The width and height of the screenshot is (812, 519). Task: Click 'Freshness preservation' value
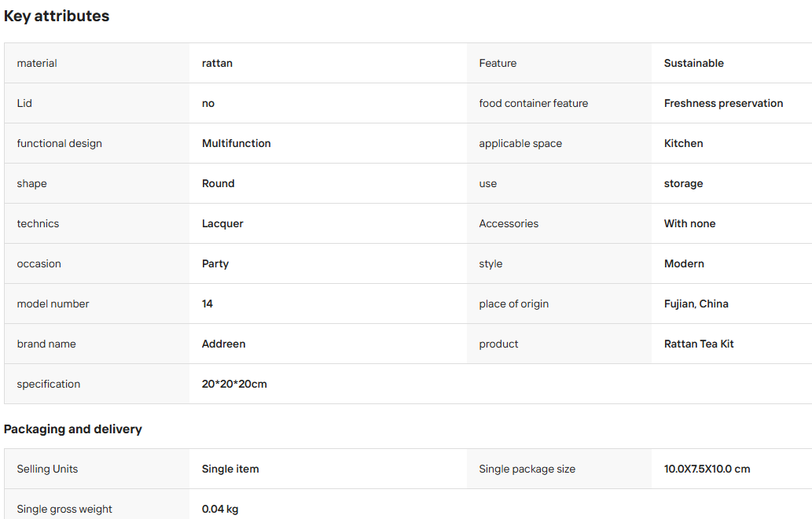tap(723, 103)
